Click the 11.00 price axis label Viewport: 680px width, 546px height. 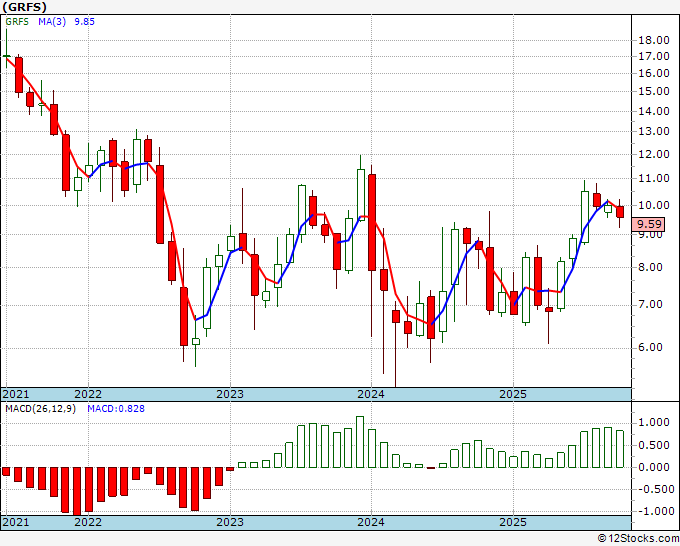point(654,178)
